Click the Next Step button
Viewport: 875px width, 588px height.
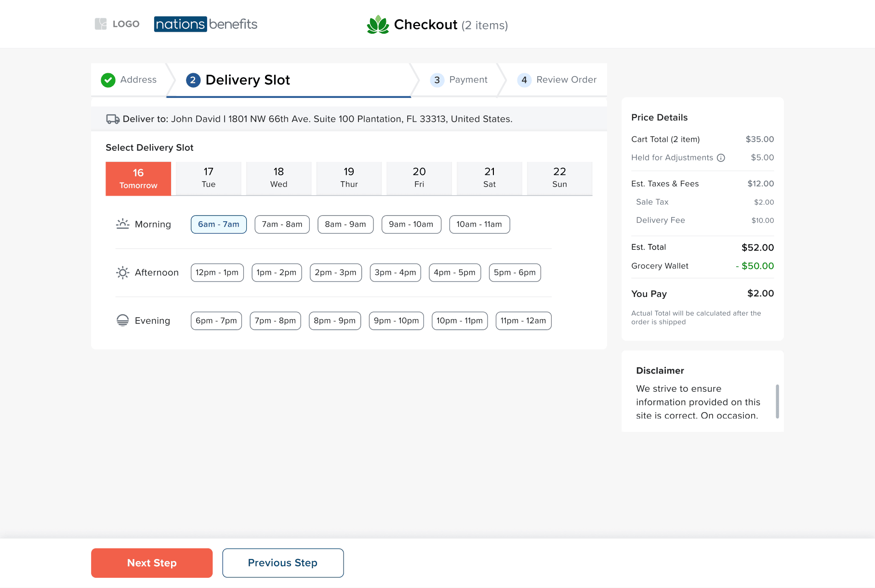pyautogui.click(x=151, y=562)
